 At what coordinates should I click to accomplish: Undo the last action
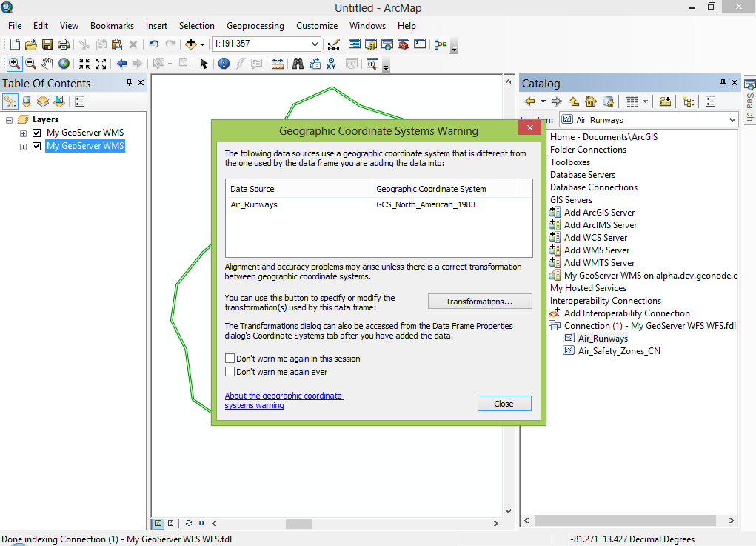tap(154, 44)
